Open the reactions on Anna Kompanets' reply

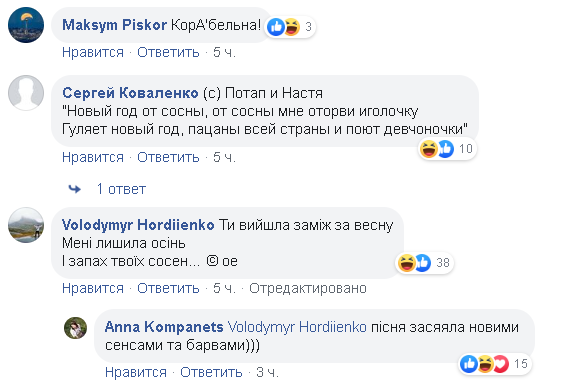pos(495,364)
